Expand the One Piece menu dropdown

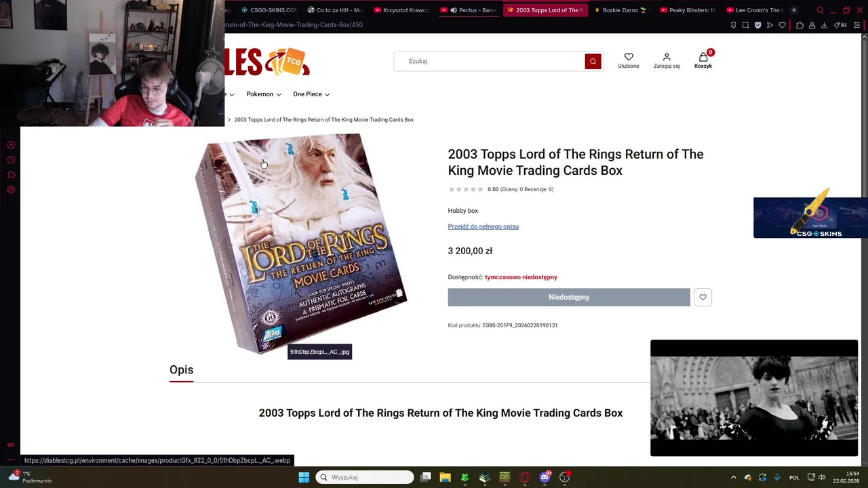point(311,94)
